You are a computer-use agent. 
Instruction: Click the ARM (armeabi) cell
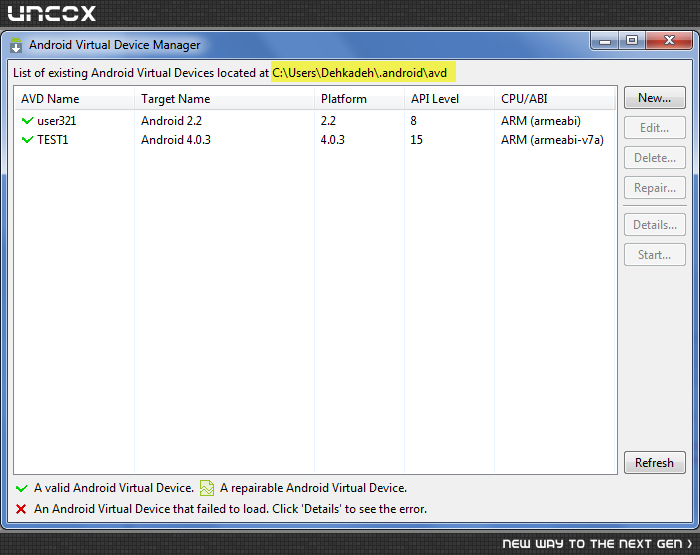[541, 121]
